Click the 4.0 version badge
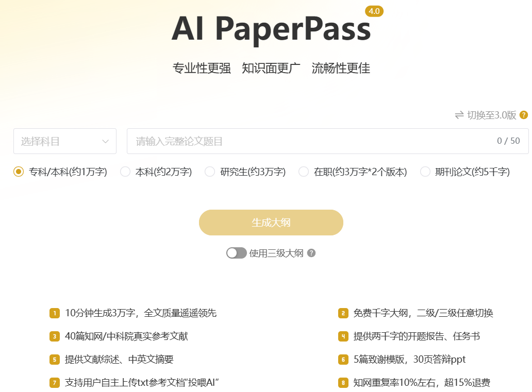This screenshot has height=392, width=532. 374,11
